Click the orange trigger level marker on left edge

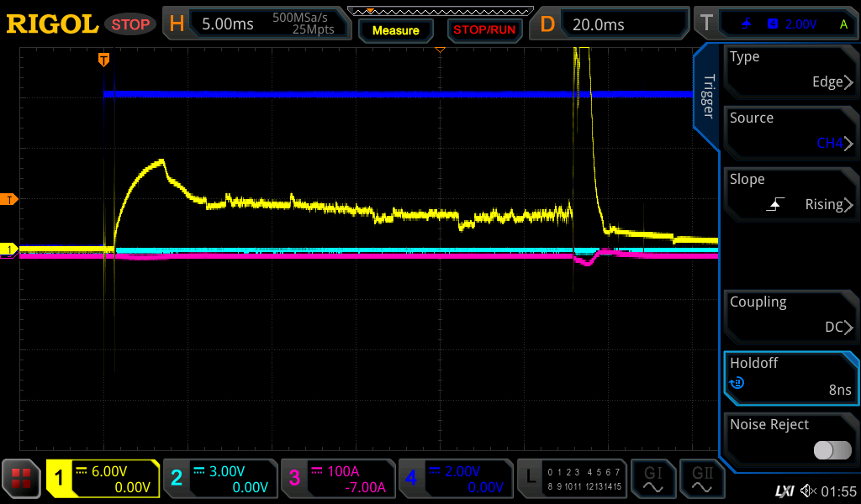click(10, 199)
